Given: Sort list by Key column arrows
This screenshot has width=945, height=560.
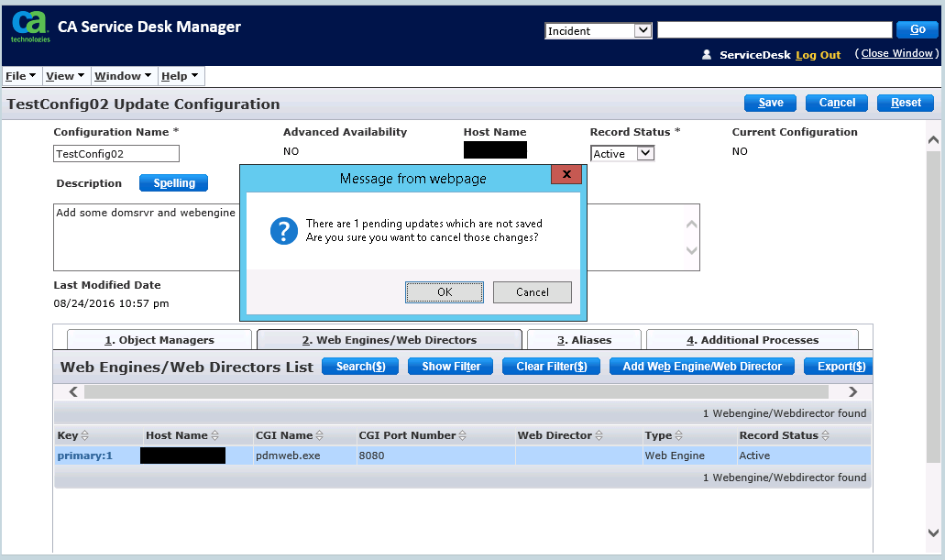Looking at the screenshot, I should [86, 436].
